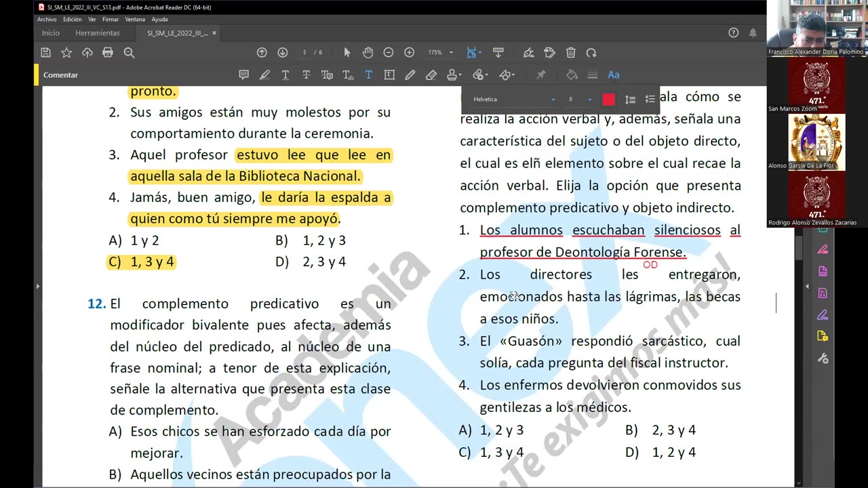Viewport: 868px width, 488px height.
Task: Switch to the Inicio tab
Action: [x=51, y=33]
